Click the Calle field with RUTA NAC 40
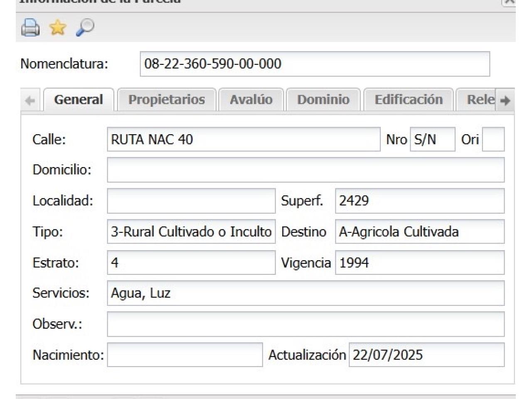Image resolution: width=532 pixels, height=399 pixels. coord(243,140)
